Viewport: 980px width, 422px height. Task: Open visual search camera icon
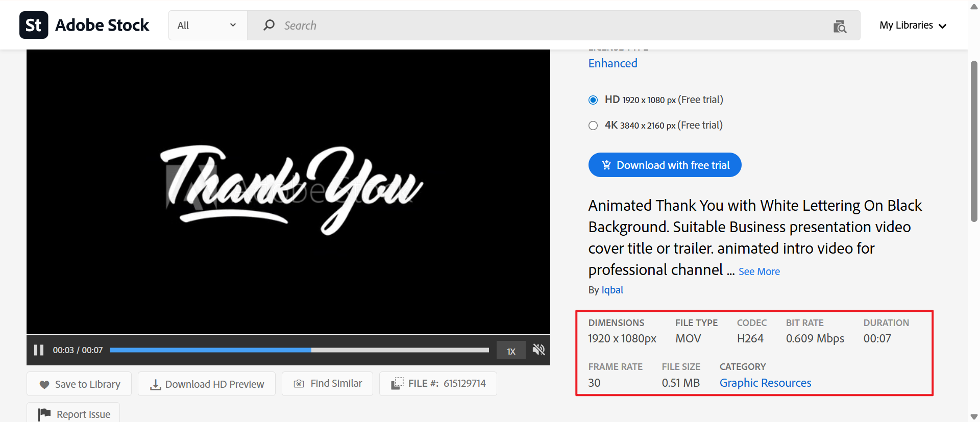tap(840, 26)
